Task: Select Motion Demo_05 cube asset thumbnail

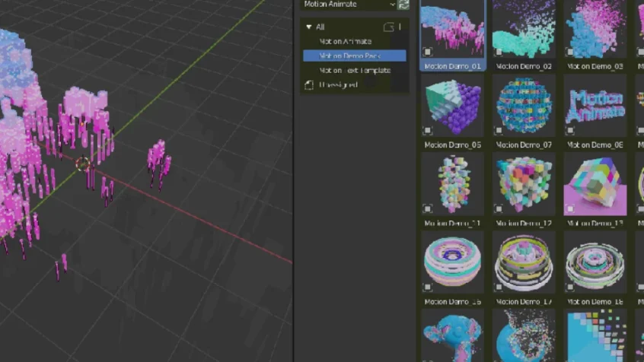Action: click(453, 106)
